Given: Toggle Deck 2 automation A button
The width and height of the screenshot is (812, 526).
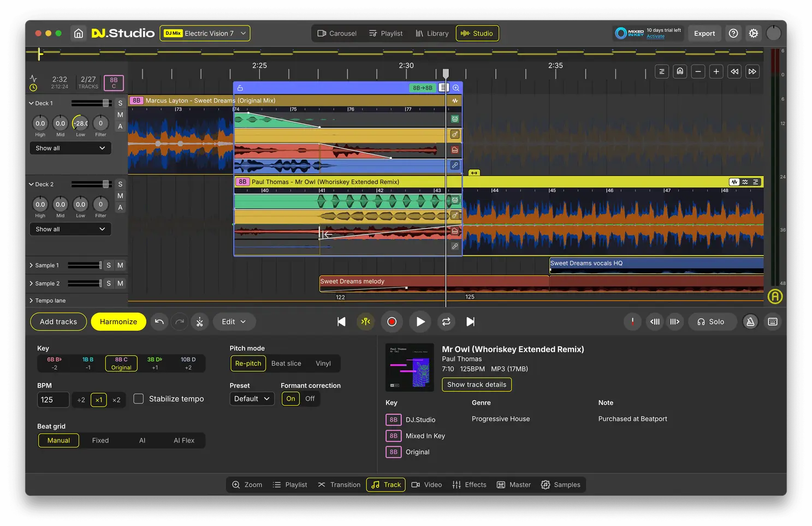Looking at the screenshot, I should pyautogui.click(x=120, y=207).
